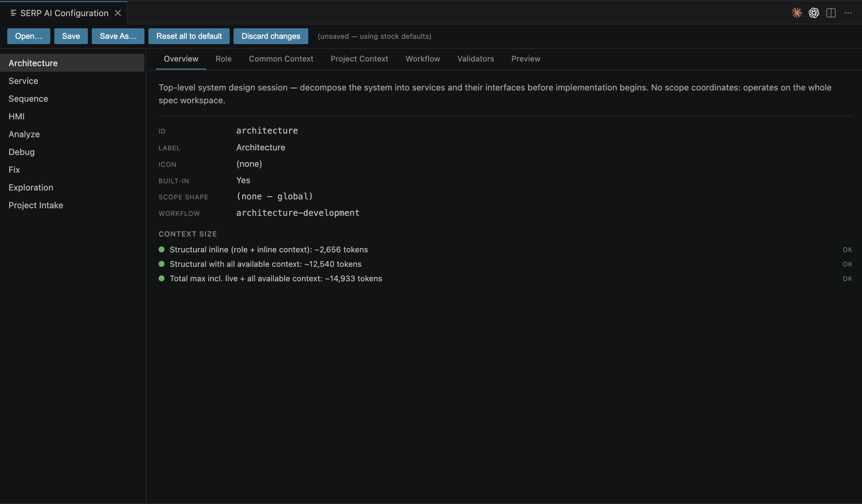Select Project Intake in the sidebar

click(x=72, y=205)
